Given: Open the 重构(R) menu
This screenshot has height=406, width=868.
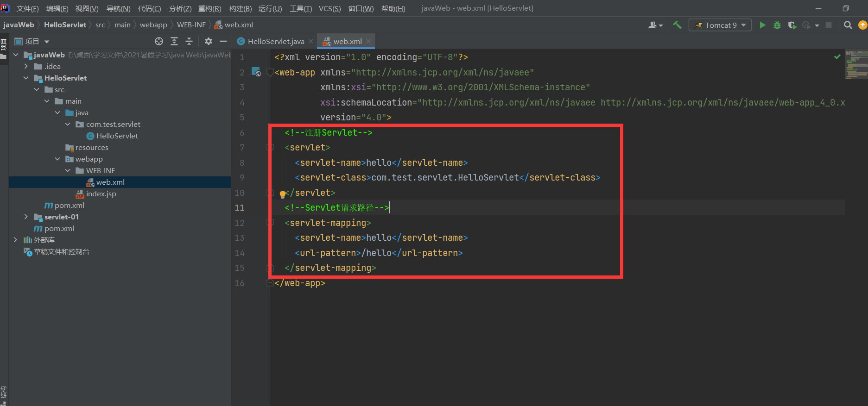Looking at the screenshot, I should pos(209,8).
